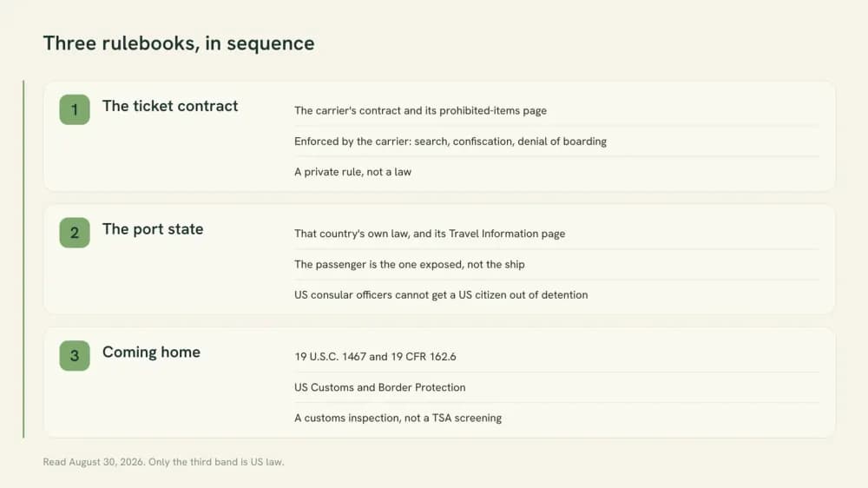Click empty area in first card below heading
The width and height of the screenshot is (868, 488).
click(166, 158)
